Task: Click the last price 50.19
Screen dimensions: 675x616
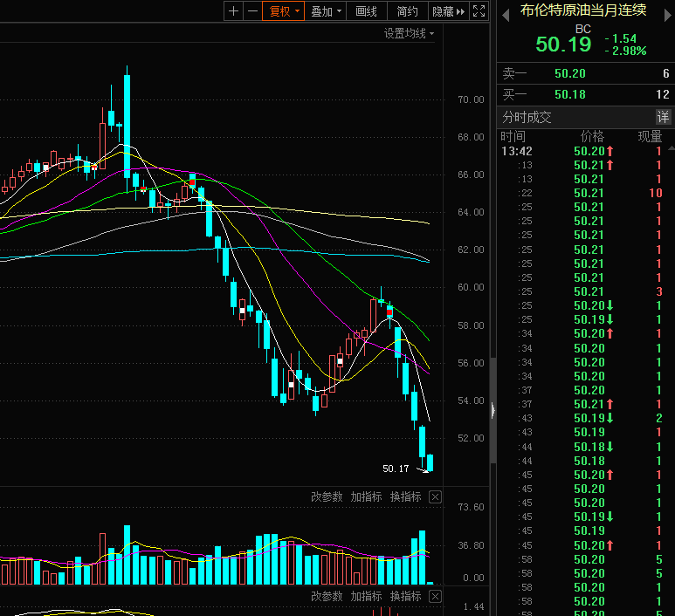Action: click(x=563, y=44)
